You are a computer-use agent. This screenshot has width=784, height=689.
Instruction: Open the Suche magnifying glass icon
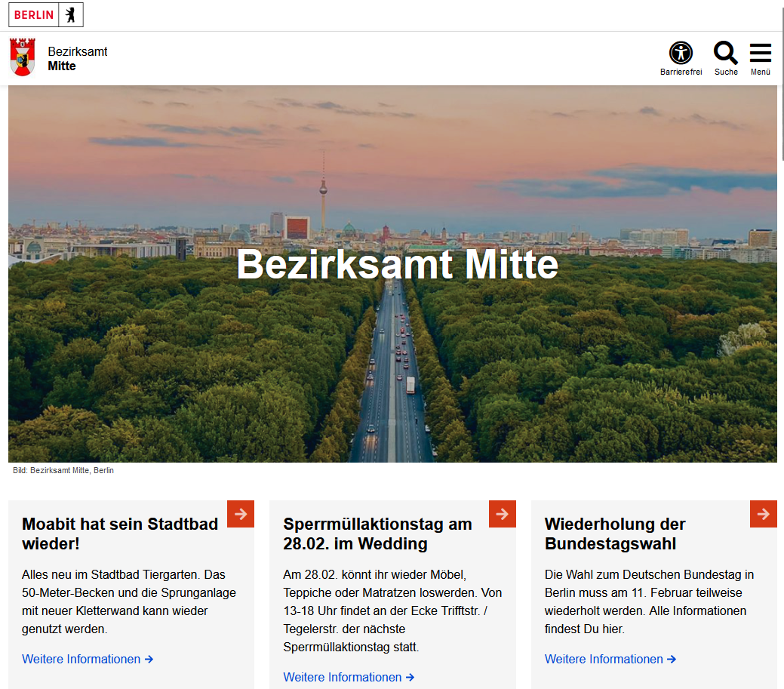click(x=725, y=52)
